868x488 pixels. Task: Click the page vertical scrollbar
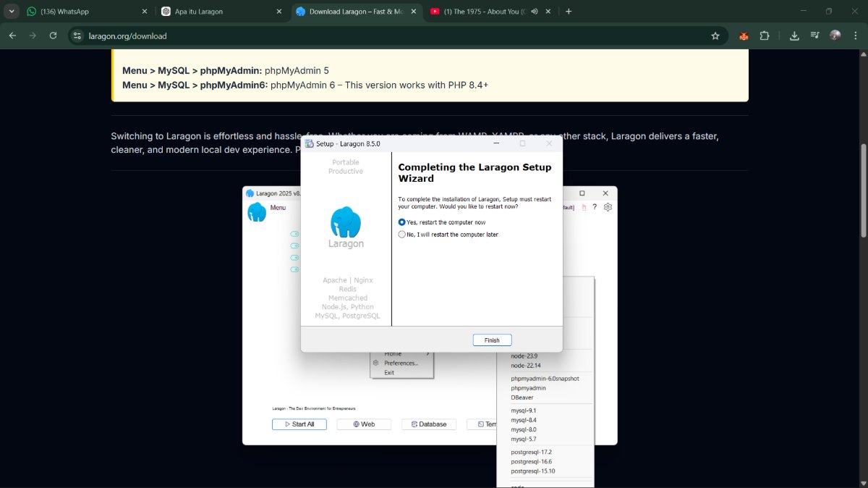pyautogui.click(x=862, y=190)
